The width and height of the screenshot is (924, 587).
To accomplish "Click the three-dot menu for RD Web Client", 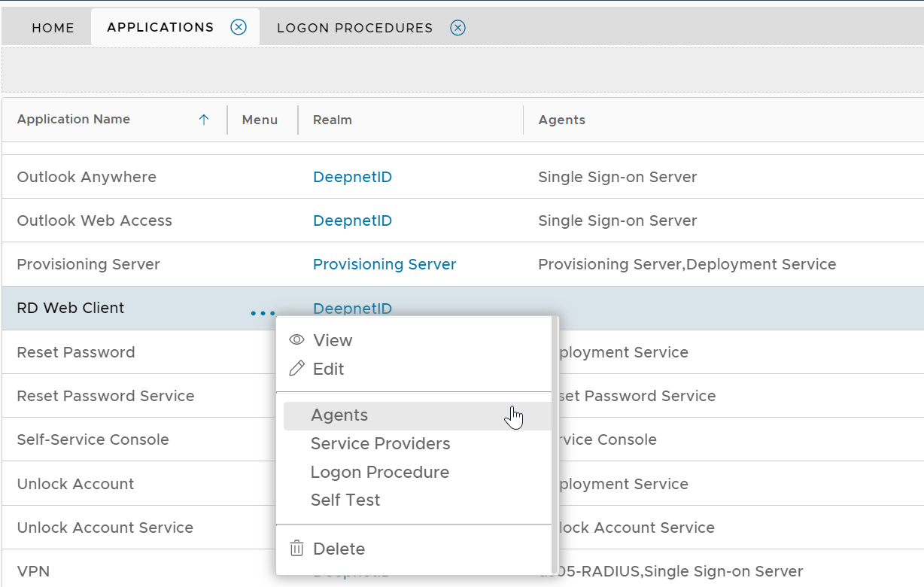I will point(263,312).
